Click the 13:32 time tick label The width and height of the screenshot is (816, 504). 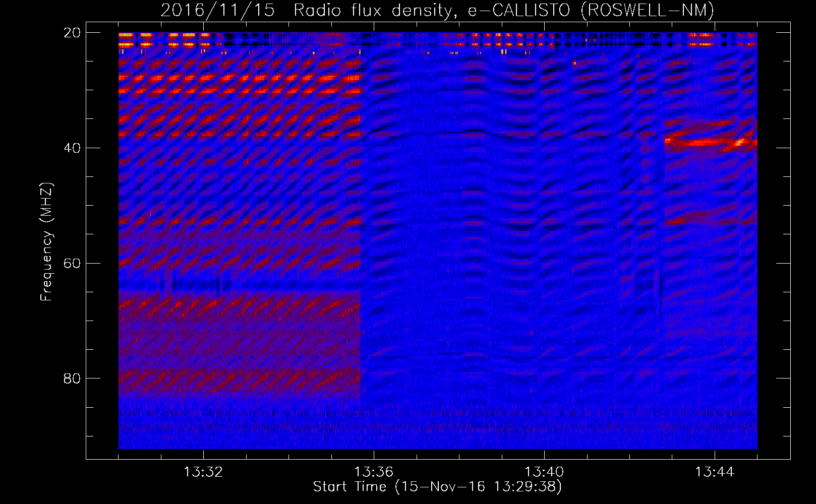tap(203, 472)
